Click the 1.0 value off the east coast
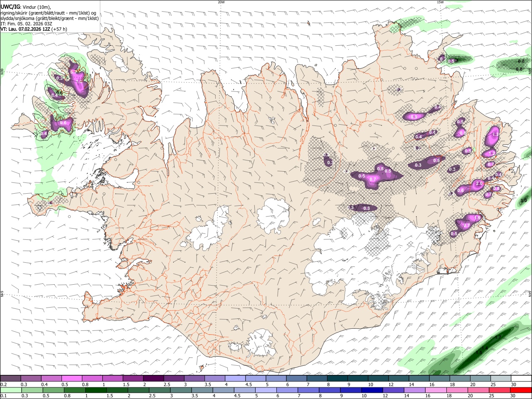Viewport: 532px width, 399px height. pyautogui.click(x=524, y=200)
